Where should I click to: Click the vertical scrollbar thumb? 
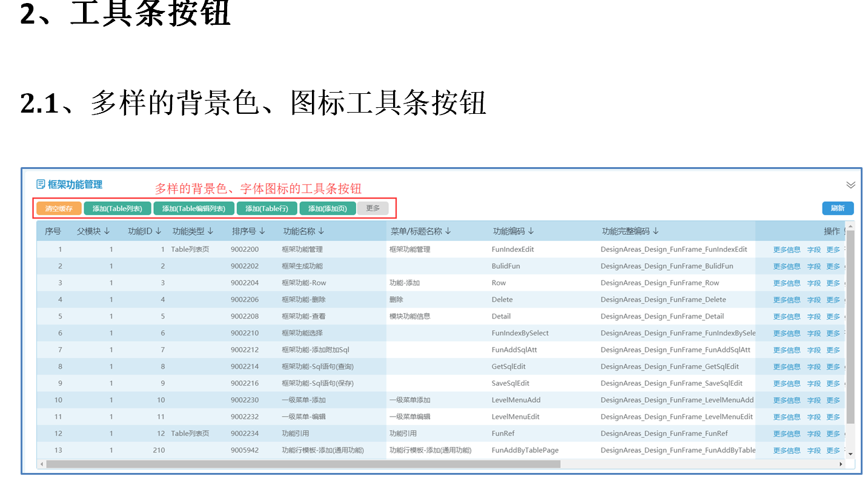click(x=850, y=327)
